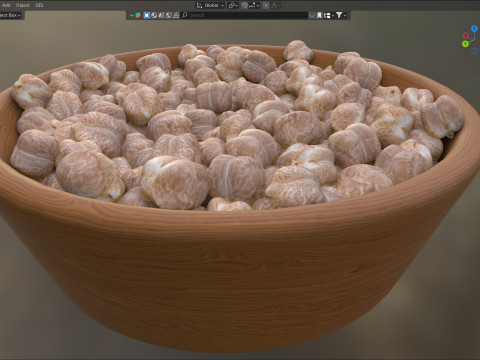Viewport: 480px width, 360px height.
Task: Open the display mode dropdown next to the bookmark
Action: tap(329, 15)
